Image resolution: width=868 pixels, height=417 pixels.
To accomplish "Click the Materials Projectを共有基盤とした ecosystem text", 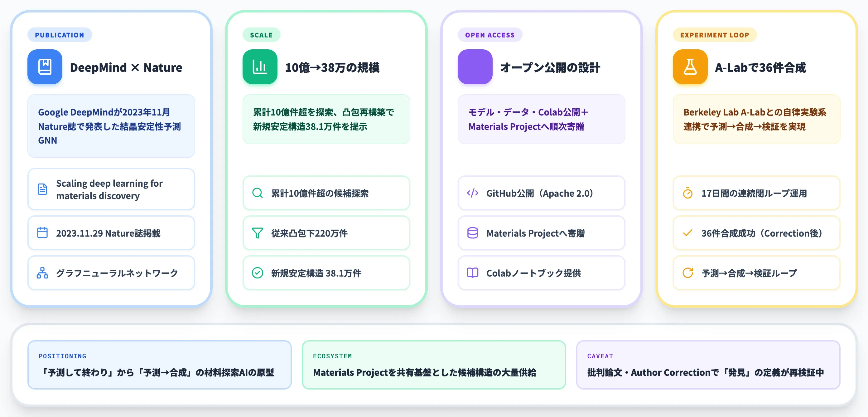I will point(425,372).
